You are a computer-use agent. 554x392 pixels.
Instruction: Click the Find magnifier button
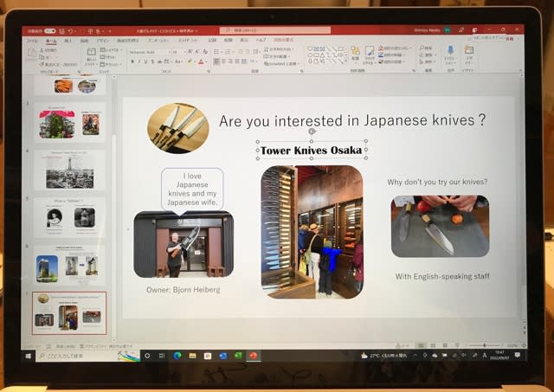[x=426, y=48]
